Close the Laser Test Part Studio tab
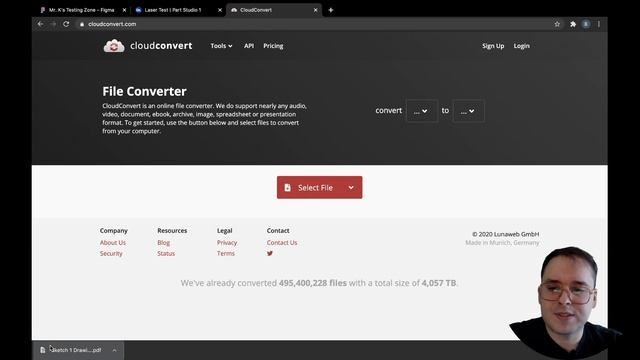Viewport: 640px width, 360px height. click(220, 10)
